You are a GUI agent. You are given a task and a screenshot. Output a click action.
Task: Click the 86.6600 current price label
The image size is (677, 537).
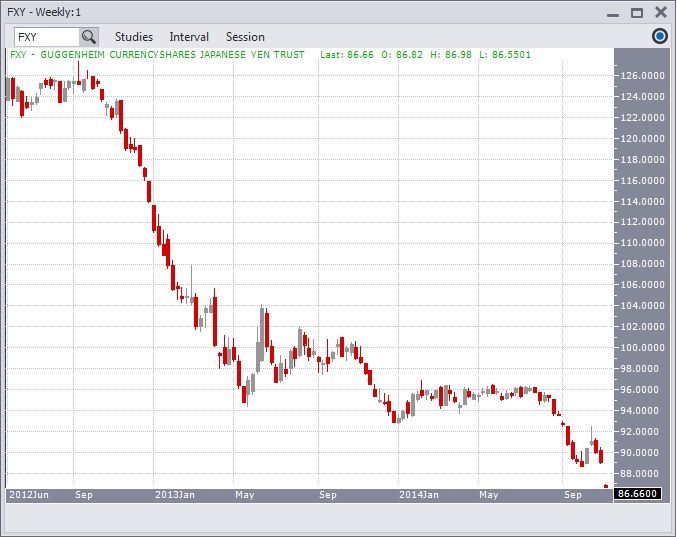pos(637,493)
